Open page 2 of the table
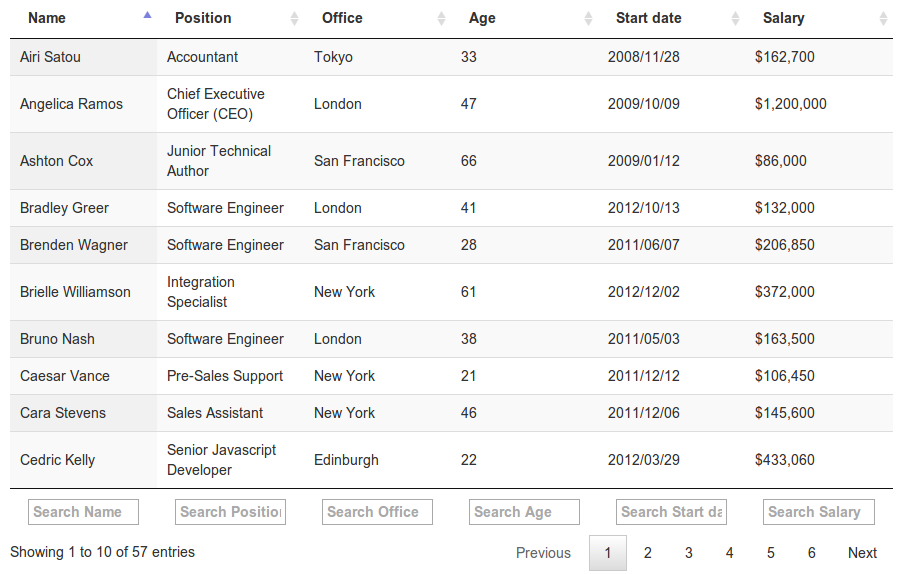This screenshot has width=905, height=574. click(x=648, y=553)
